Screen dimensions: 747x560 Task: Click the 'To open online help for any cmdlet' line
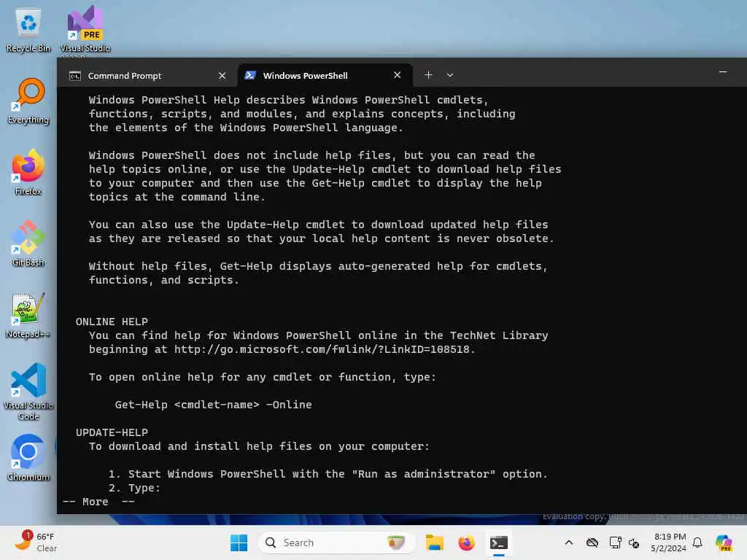(x=262, y=377)
